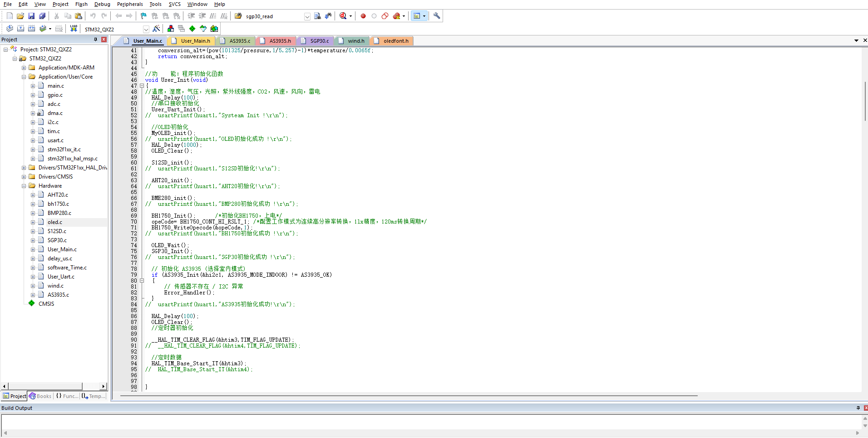The width and height of the screenshot is (868, 438).
Task: Open Pack Installer icon
Action: click(x=214, y=29)
